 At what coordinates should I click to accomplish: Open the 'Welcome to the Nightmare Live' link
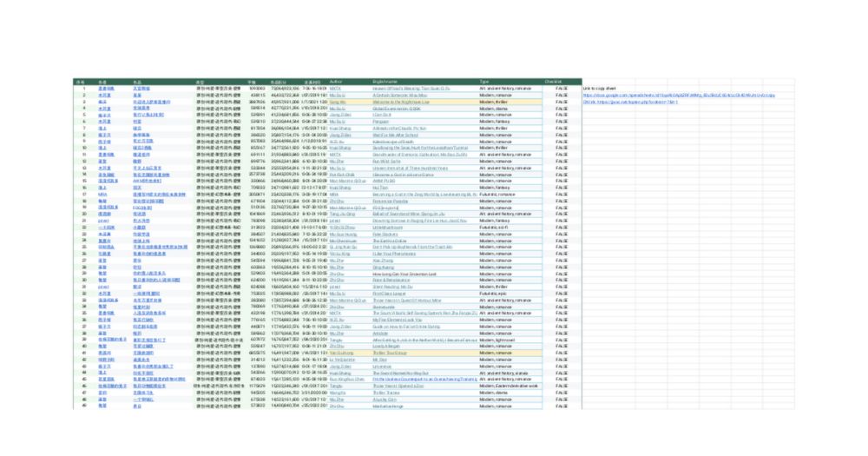point(401,102)
